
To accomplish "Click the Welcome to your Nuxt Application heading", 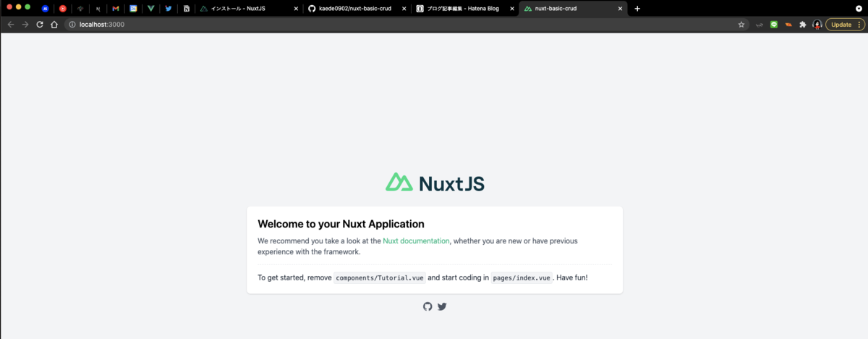I will tap(341, 224).
